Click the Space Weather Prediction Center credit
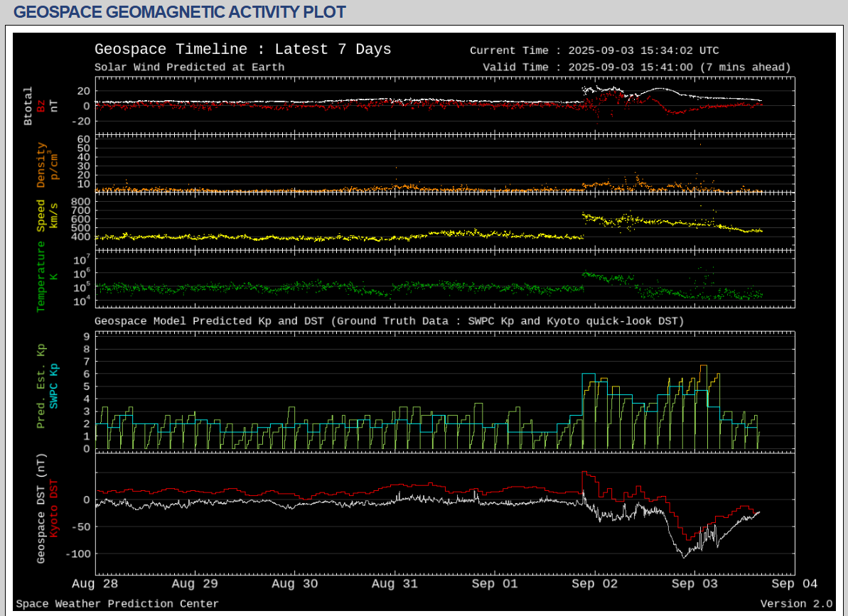Screen dimensions: 848x616 click(x=117, y=604)
